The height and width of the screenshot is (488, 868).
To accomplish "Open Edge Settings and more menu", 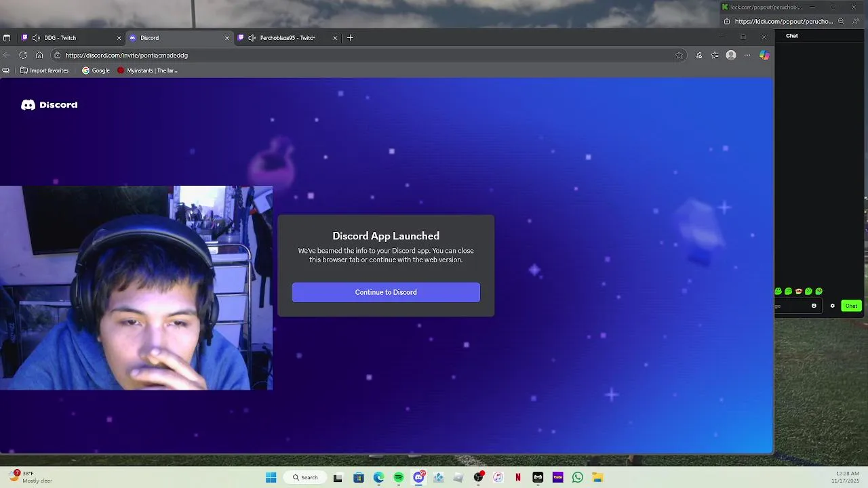I will (x=747, y=56).
